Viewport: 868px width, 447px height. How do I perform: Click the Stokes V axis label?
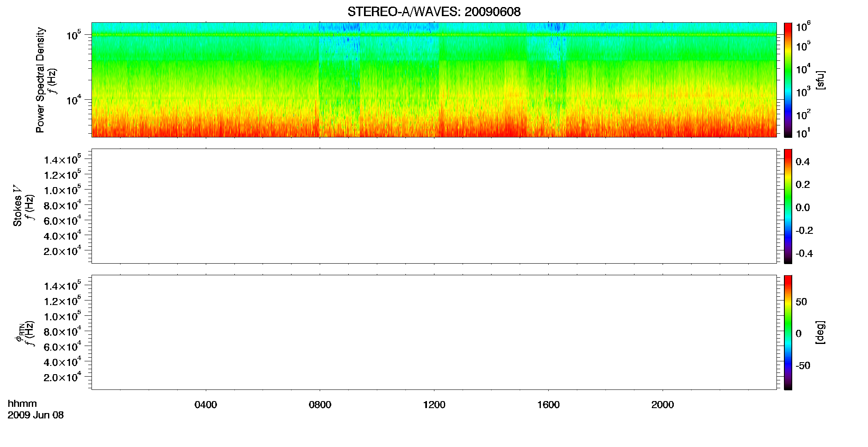coord(17,206)
